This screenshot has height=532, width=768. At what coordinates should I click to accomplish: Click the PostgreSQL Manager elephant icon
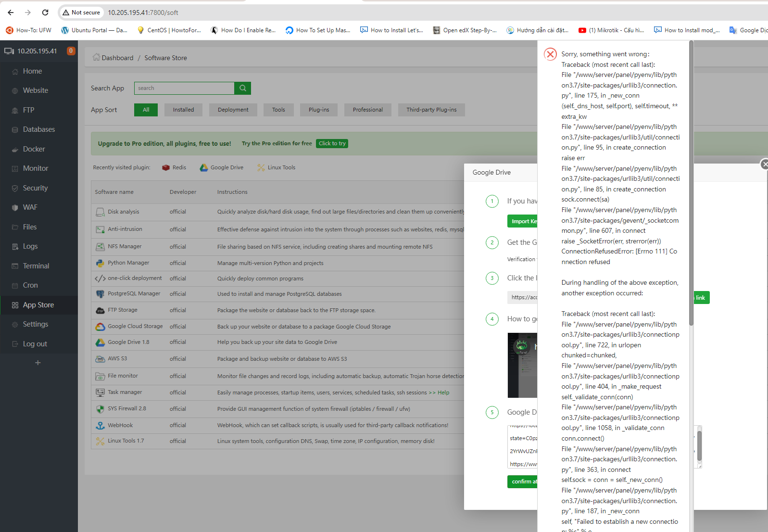click(x=100, y=294)
